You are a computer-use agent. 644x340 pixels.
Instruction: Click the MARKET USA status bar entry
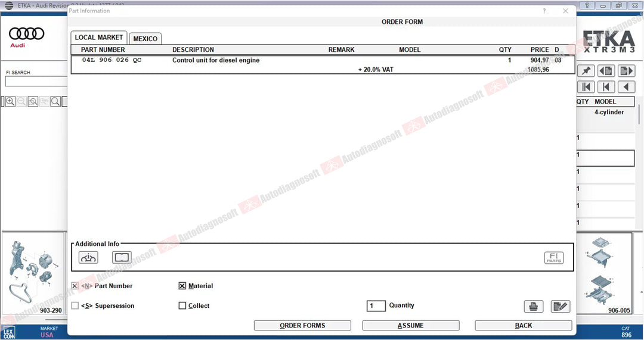pos(49,332)
